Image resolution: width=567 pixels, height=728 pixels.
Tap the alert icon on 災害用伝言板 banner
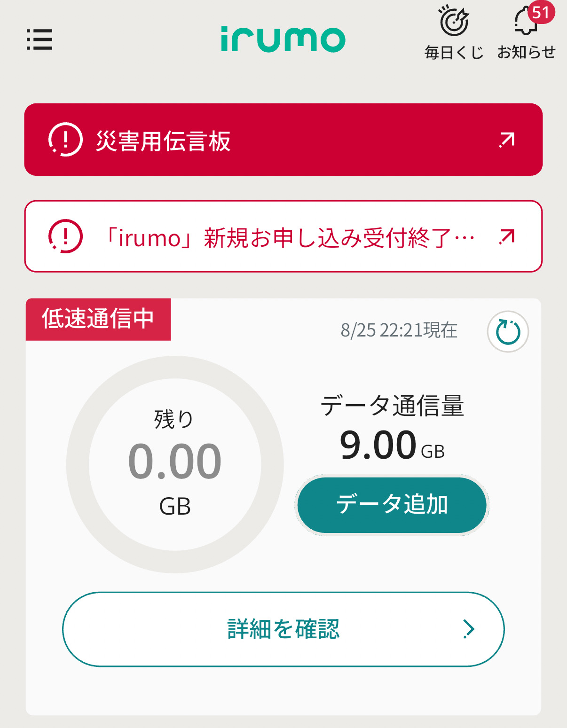(65, 140)
